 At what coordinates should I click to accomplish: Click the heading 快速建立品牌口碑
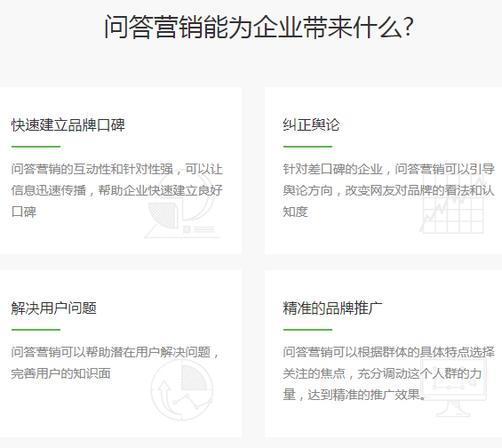[68, 125]
